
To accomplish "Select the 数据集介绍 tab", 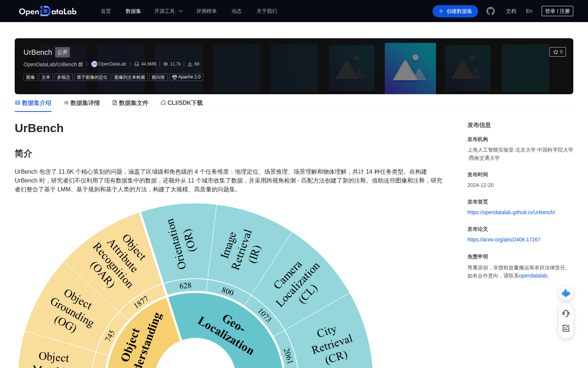I will (x=33, y=103).
